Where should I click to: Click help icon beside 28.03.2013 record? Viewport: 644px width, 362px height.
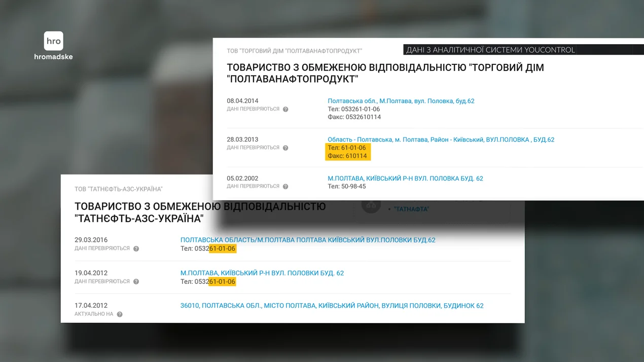[x=285, y=148]
